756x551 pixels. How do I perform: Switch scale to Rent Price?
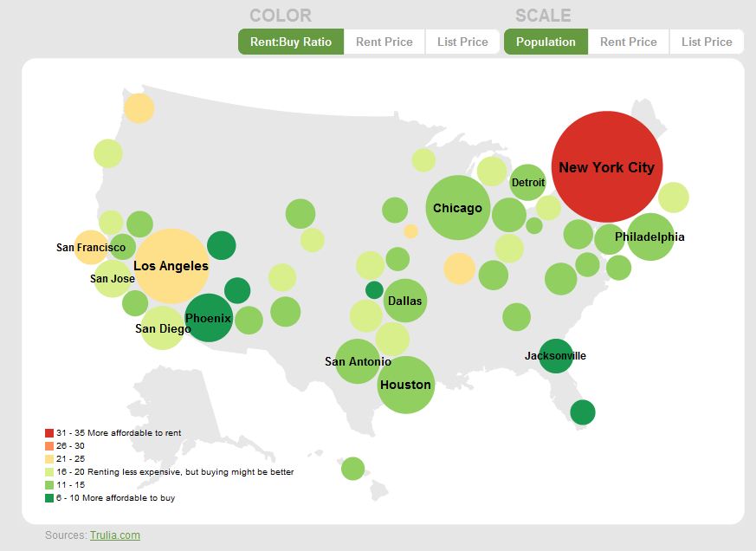point(628,42)
